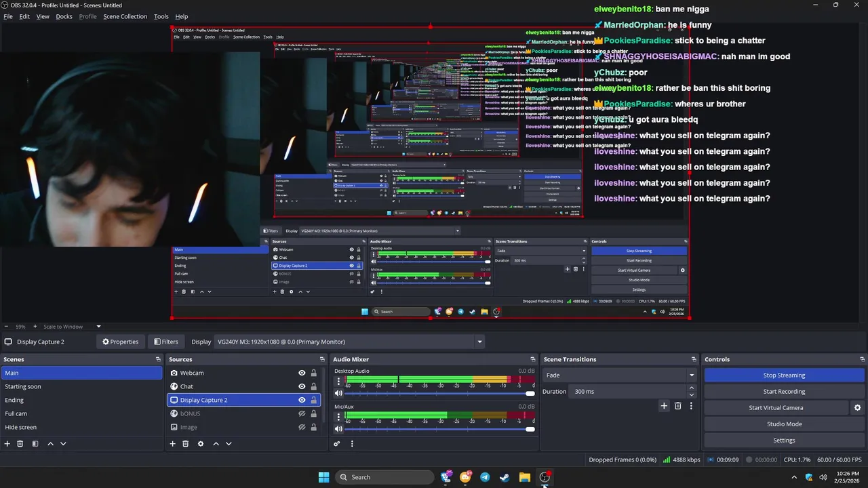Remove the selected scene using the trash icon

click(20, 443)
